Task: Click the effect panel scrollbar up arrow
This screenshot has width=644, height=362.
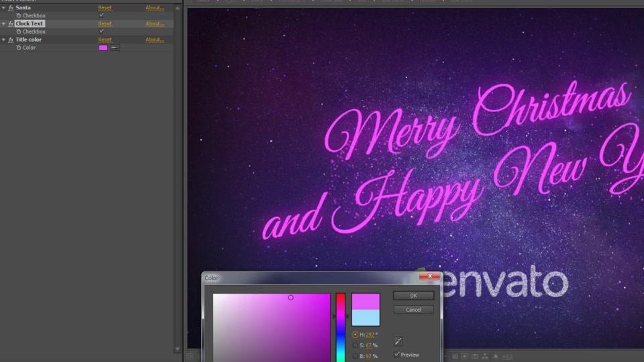Action: 177,8
